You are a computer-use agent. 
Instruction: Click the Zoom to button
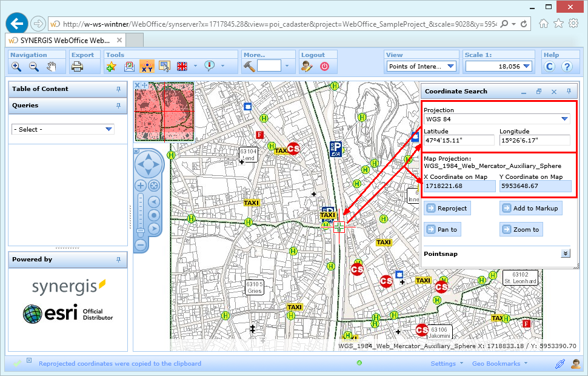521,229
